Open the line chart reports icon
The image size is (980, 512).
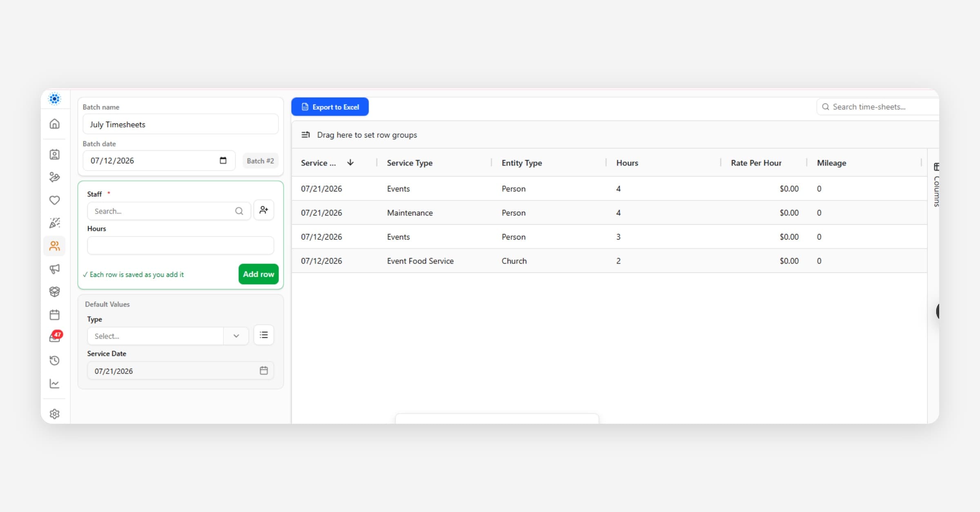click(x=54, y=383)
